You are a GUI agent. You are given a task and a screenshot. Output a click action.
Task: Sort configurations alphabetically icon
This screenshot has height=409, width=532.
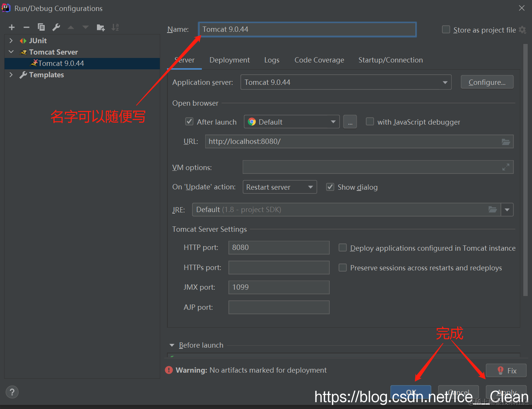pyautogui.click(x=115, y=27)
